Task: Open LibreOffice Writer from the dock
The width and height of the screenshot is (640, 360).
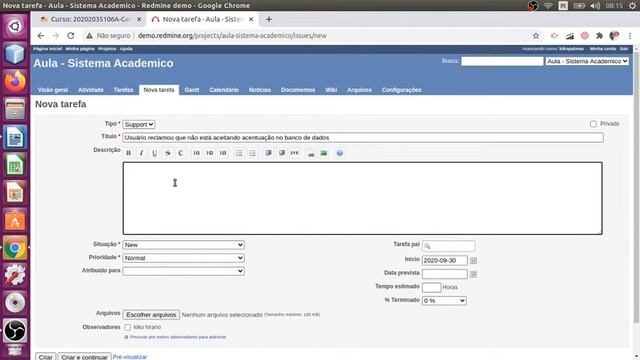Action: click(15, 137)
